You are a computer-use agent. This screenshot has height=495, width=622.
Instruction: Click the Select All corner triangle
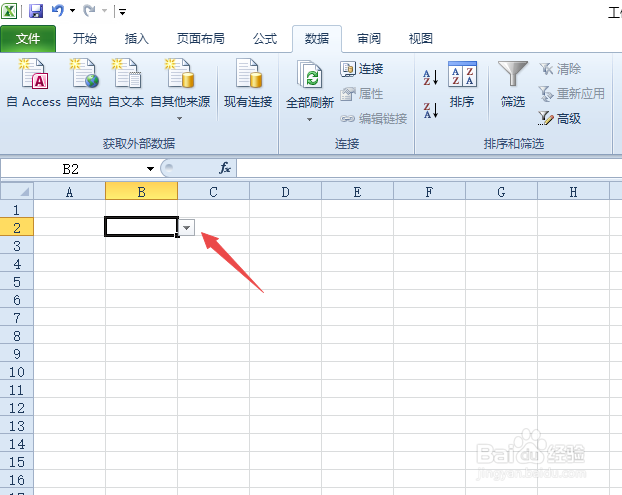click(17, 191)
